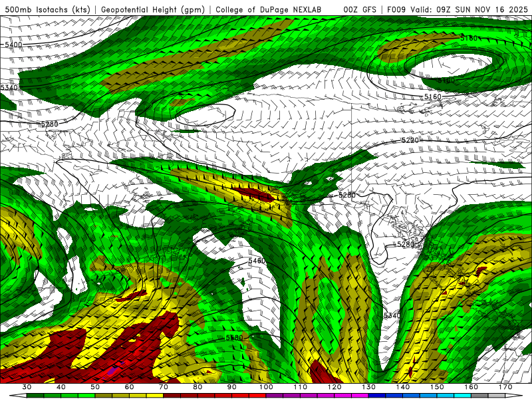Viewport: 532px width, 399px height.
Task: Click the 130 value on the isotach legend
Action: coord(368,387)
